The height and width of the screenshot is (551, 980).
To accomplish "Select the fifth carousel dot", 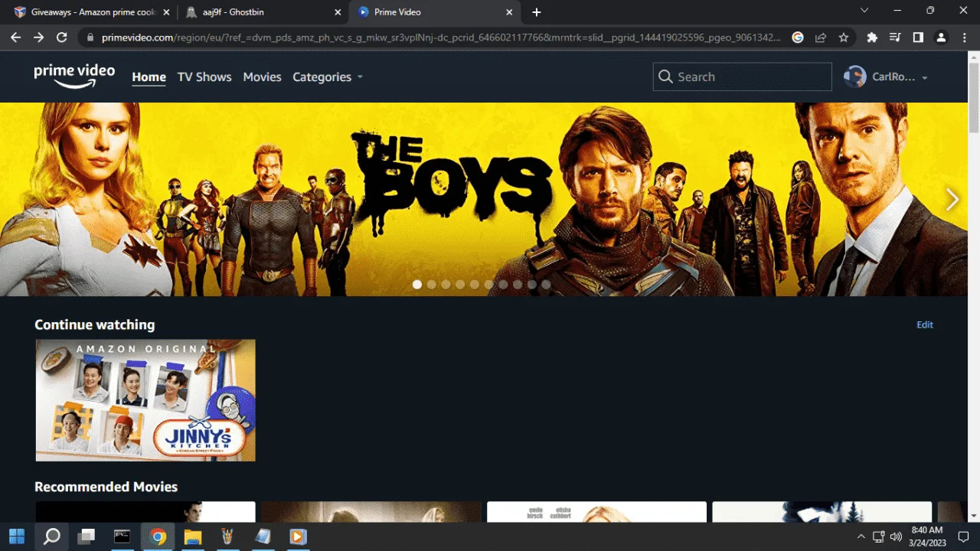I will 475,284.
